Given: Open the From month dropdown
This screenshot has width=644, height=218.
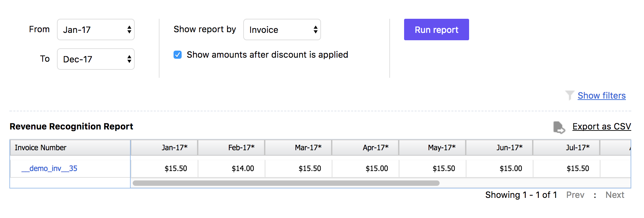Looking at the screenshot, I should (96, 30).
